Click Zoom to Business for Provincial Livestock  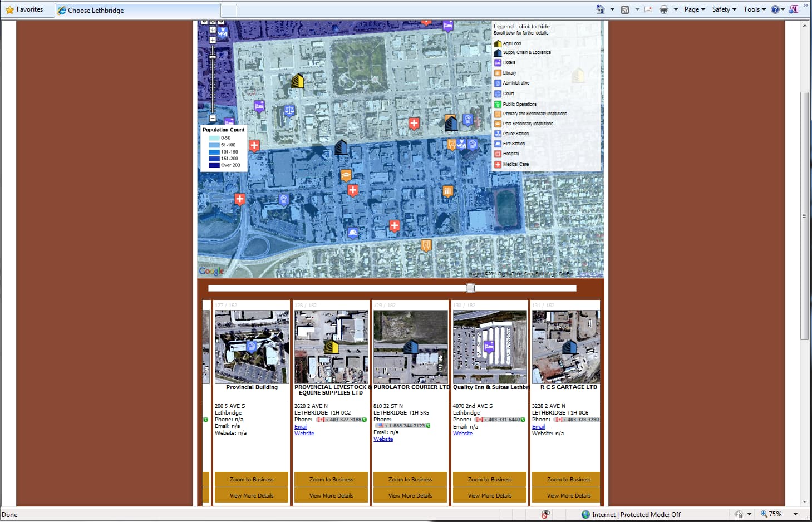(x=331, y=479)
